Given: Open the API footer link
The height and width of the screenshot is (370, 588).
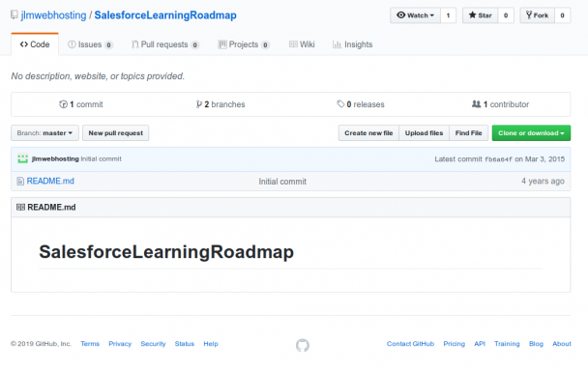Looking at the screenshot, I should [x=480, y=343].
